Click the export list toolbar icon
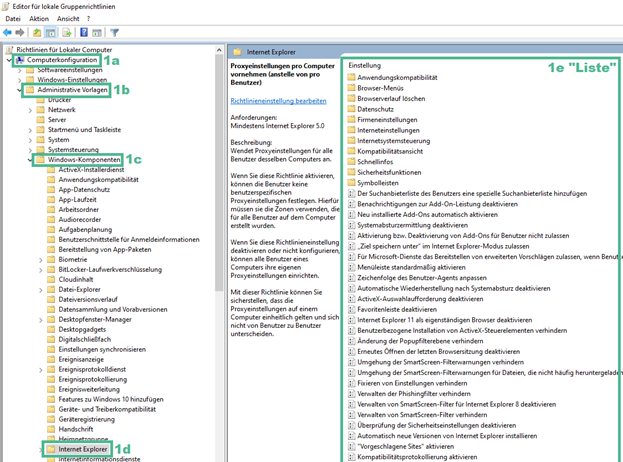623x462 pixels. click(x=66, y=32)
